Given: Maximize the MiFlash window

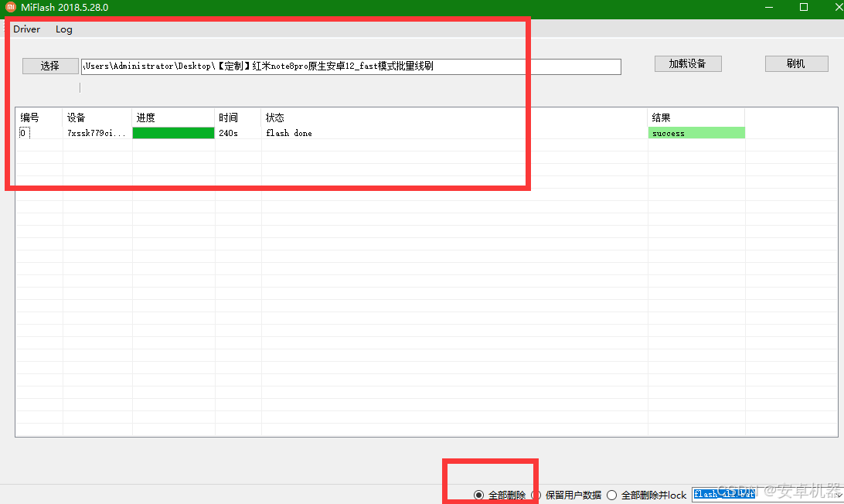Looking at the screenshot, I should tap(804, 7).
